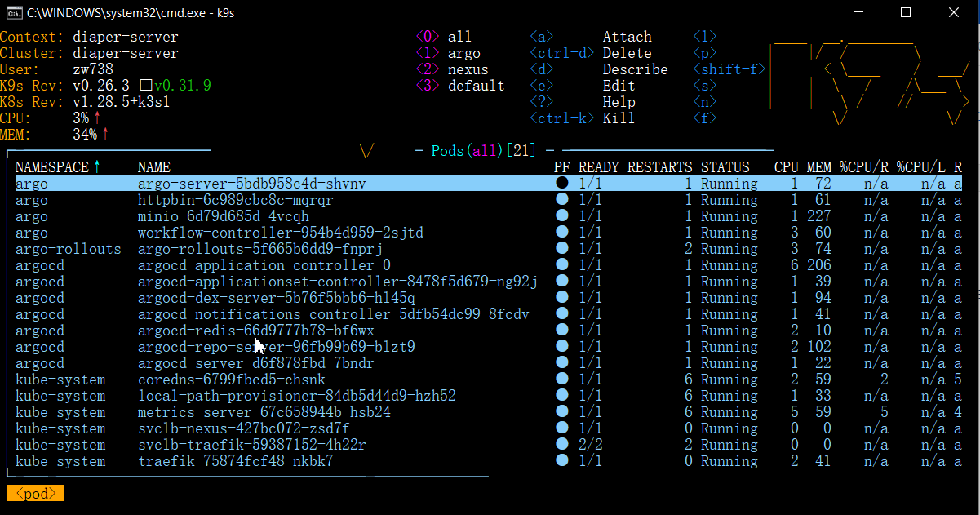This screenshot has height=515, width=980.
Task: Select the minio-6d79d685d-4vcqh pod row
Action: (489, 216)
